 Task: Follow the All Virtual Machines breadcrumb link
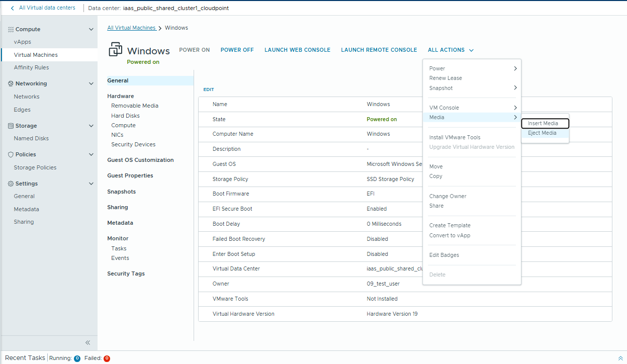[x=132, y=28]
